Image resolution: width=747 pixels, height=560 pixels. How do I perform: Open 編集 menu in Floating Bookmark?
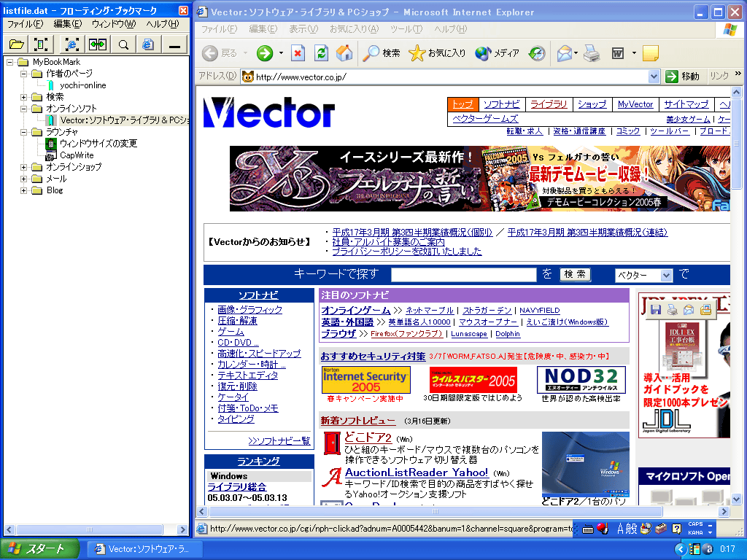(x=67, y=24)
